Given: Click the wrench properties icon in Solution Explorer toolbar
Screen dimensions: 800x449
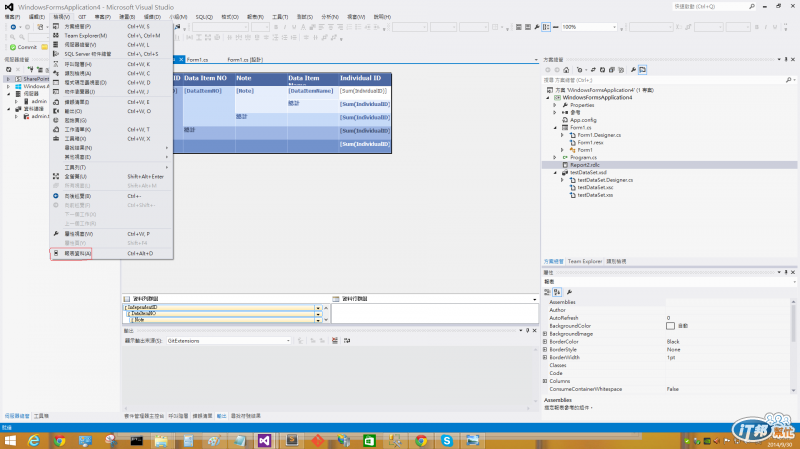Looking at the screenshot, I should (633, 70).
